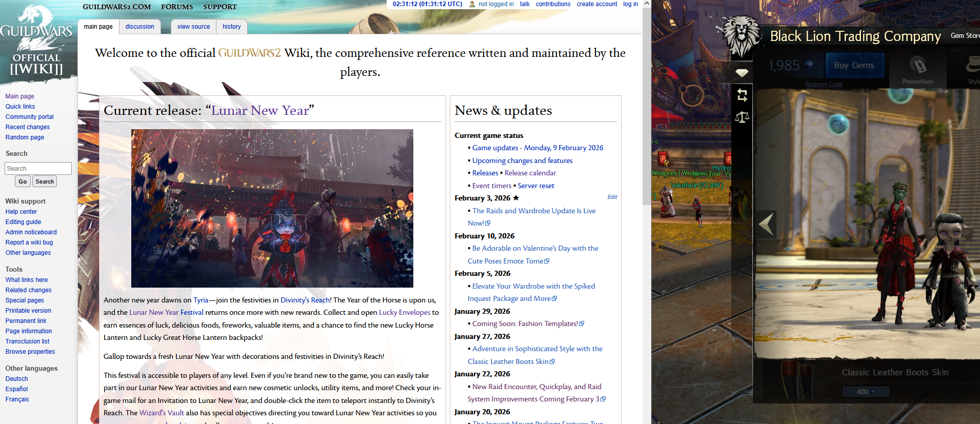This screenshot has width=980, height=424.
Task: Click the Guild Wars 2 Official Wiki logo
Action: (37, 41)
